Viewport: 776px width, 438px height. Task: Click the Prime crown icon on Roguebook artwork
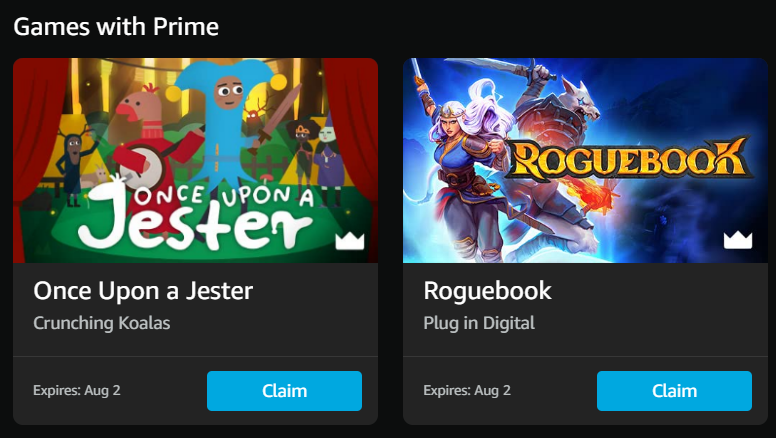pyautogui.click(x=738, y=240)
